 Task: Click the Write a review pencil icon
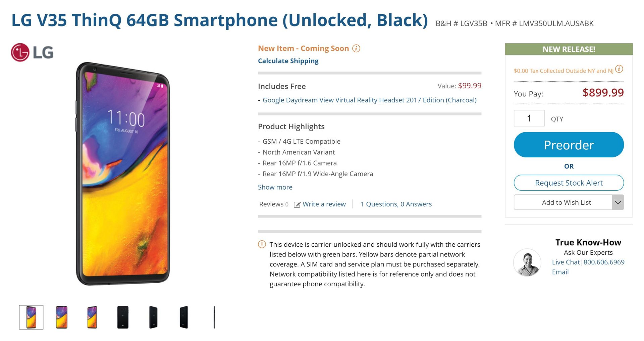tap(297, 204)
